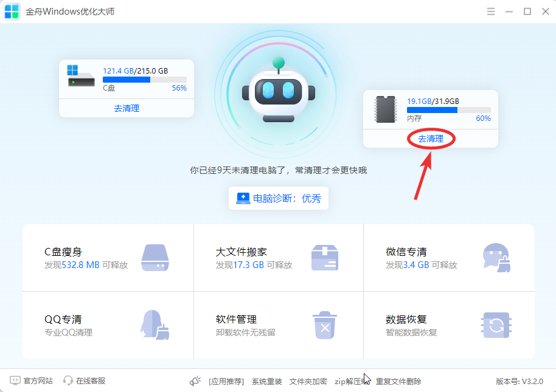Click the 系统重装 link
The height and width of the screenshot is (392, 556).
[x=266, y=382]
